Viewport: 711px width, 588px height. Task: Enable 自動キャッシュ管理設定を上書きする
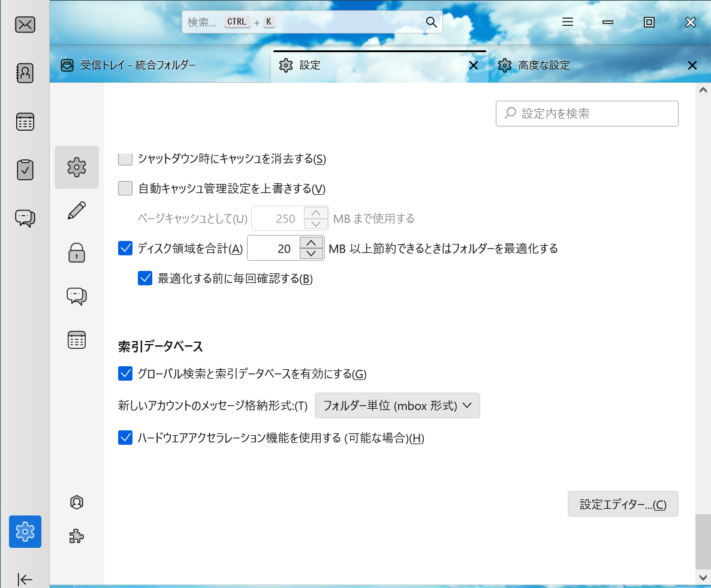click(125, 188)
